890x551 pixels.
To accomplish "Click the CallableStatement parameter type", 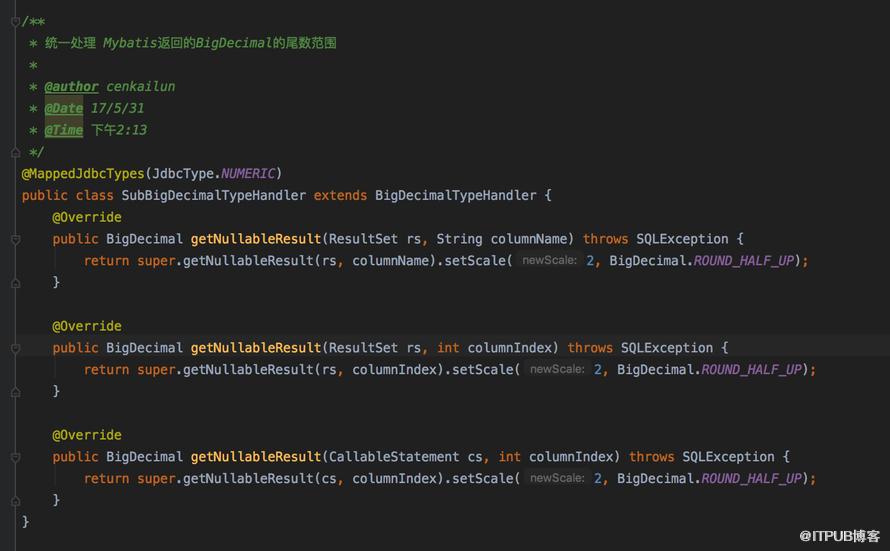I will (x=394, y=457).
